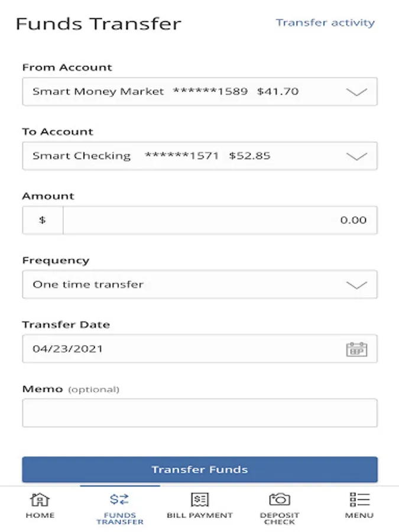Image resolution: width=399 pixels, height=532 pixels.
Task: Click the Transfer Date field showing 04/23/2021
Action: pos(200,348)
